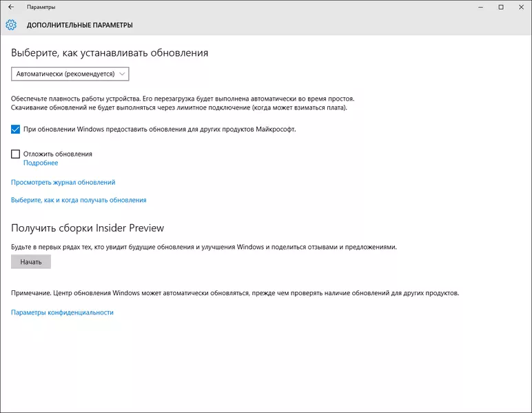
Task: Maximize the Параметры window
Action: [x=501, y=7]
